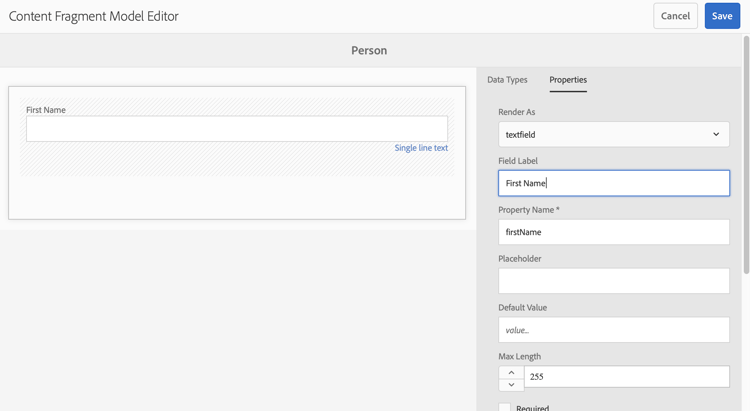The width and height of the screenshot is (750, 411).
Task: Click the Max Length number field
Action: click(x=626, y=377)
